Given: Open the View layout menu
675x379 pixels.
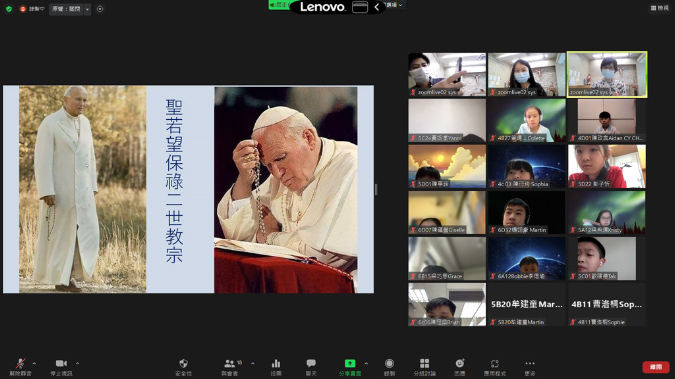Looking at the screenshot, I should point(660,8).
